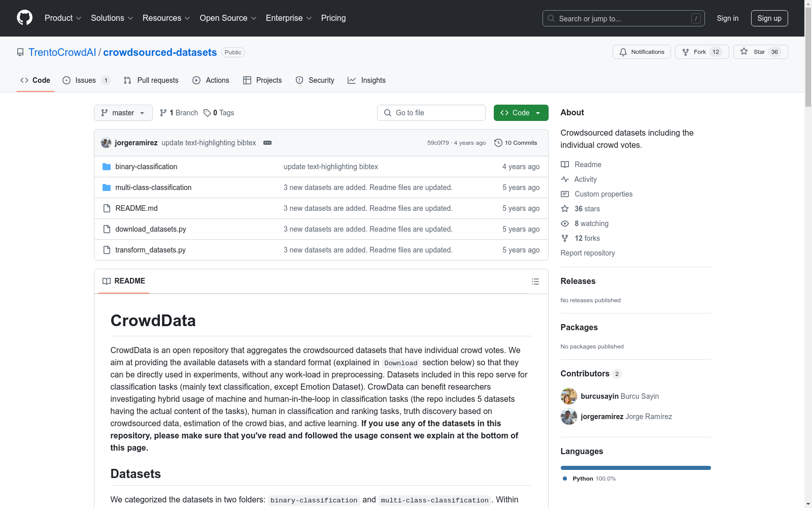812x508 pixels.
Task: Click the blue Python language bar
Action: click(636, 468)
